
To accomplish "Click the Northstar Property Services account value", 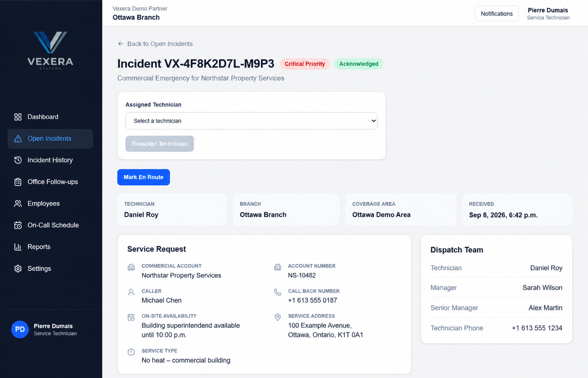I will click(x=181, y=275).
